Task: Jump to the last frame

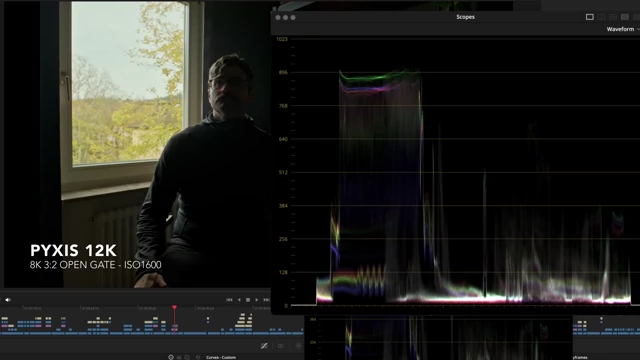Action: 266,300
